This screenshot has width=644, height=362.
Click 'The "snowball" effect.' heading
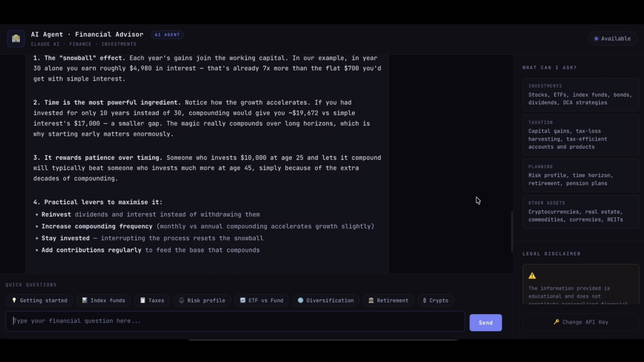[x=85, y=58]
